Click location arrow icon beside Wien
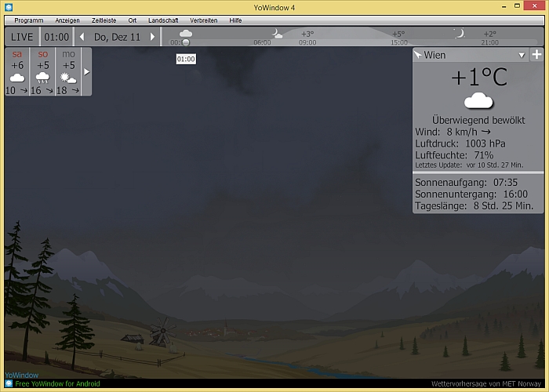The height and width of the screenshot is (392, 549). click(x=418, y=55)
